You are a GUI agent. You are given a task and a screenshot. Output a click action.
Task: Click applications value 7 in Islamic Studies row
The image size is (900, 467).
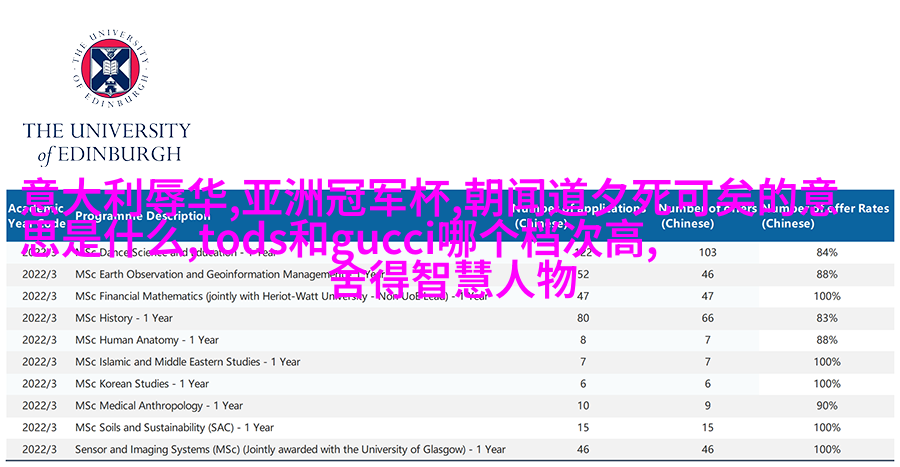[583, 362]
